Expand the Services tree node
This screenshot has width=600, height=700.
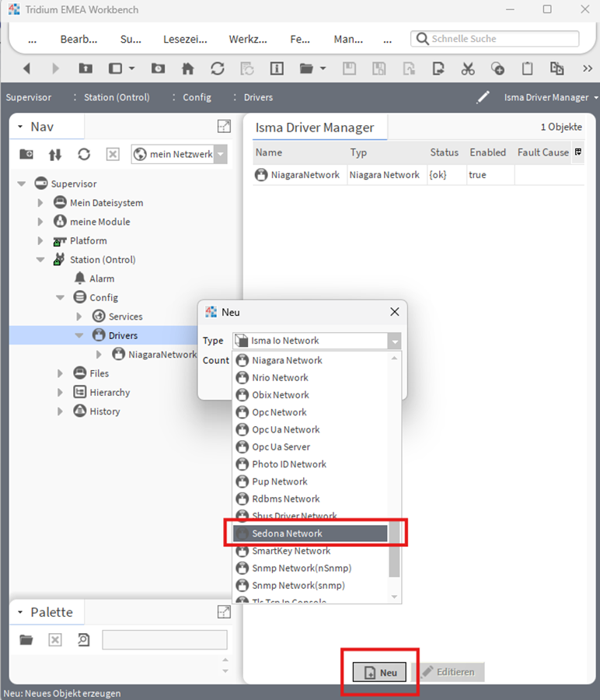pyautogui.click(x=79, y=317)
